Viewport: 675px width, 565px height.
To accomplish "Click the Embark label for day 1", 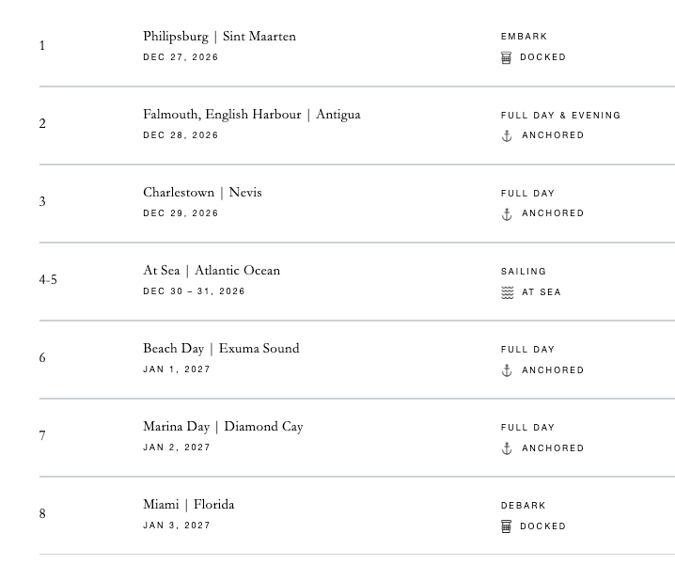I will click(524, 37).
